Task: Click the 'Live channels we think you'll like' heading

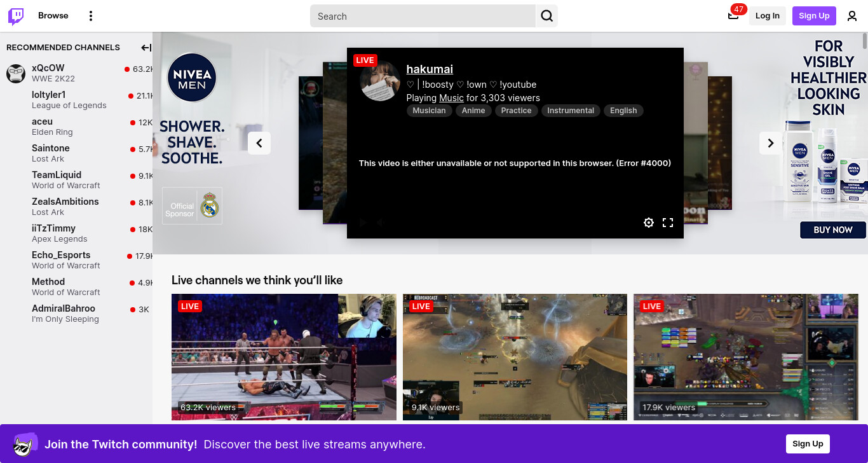Action: (257, 280)
